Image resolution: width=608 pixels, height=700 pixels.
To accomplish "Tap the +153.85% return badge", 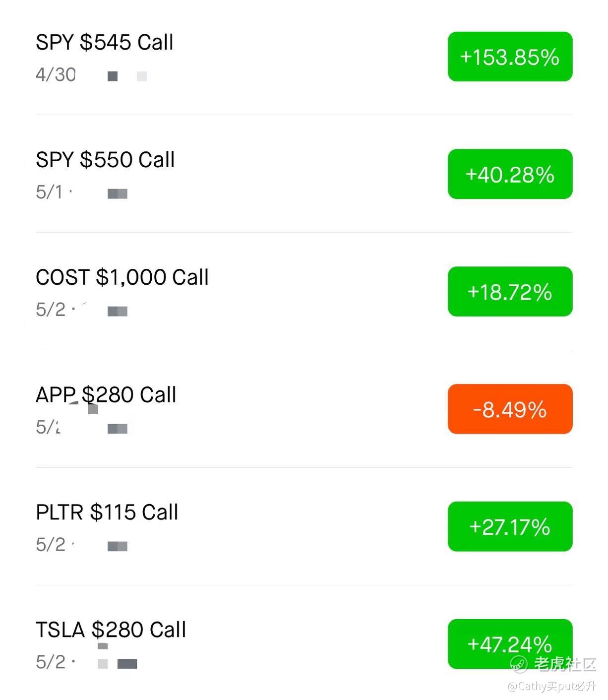I will tap(510, 57).
